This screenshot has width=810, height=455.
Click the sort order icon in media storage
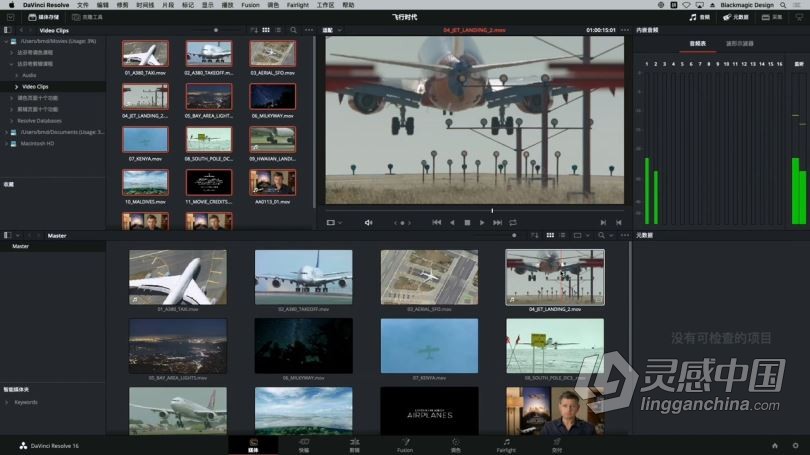click(x=254, y=30)
